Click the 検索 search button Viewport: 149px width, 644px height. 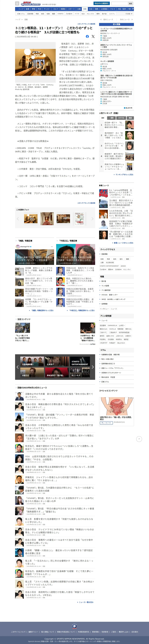click(130, 3)
